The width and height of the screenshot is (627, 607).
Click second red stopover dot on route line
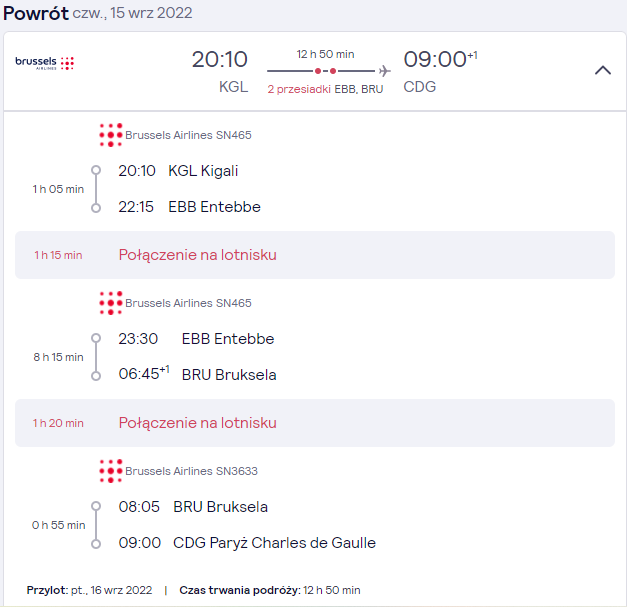(333, 71)
